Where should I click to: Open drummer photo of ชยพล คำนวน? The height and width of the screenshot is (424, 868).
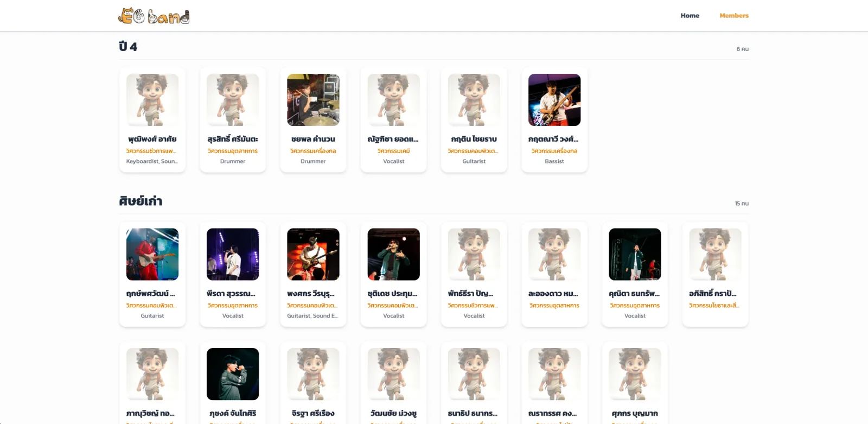pyautogui.click(x=313, y=100)
